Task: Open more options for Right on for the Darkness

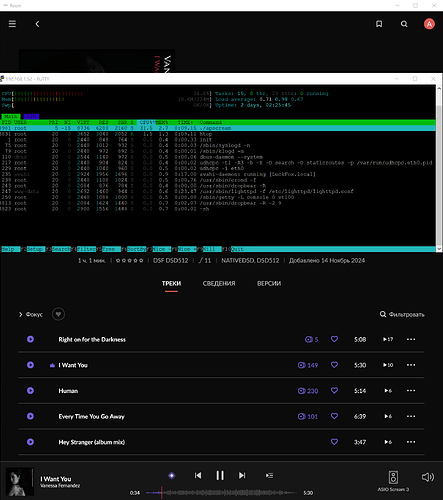Action: point(411,339)
